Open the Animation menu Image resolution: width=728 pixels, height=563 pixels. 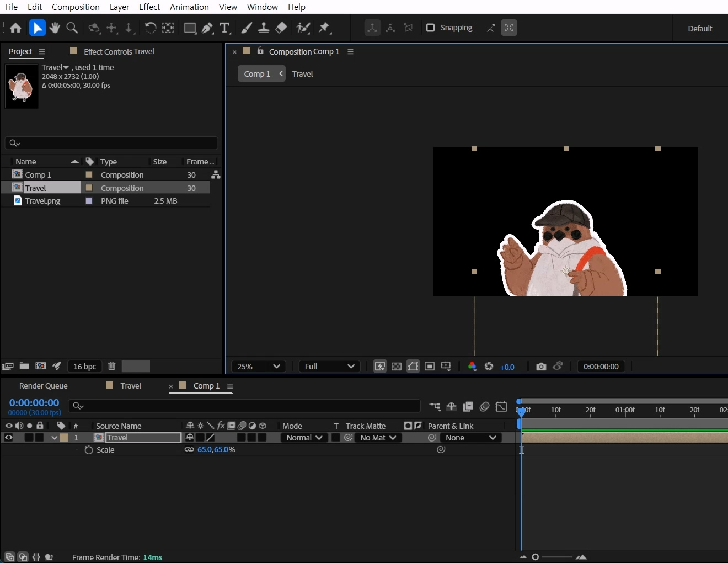coord(189,7)
